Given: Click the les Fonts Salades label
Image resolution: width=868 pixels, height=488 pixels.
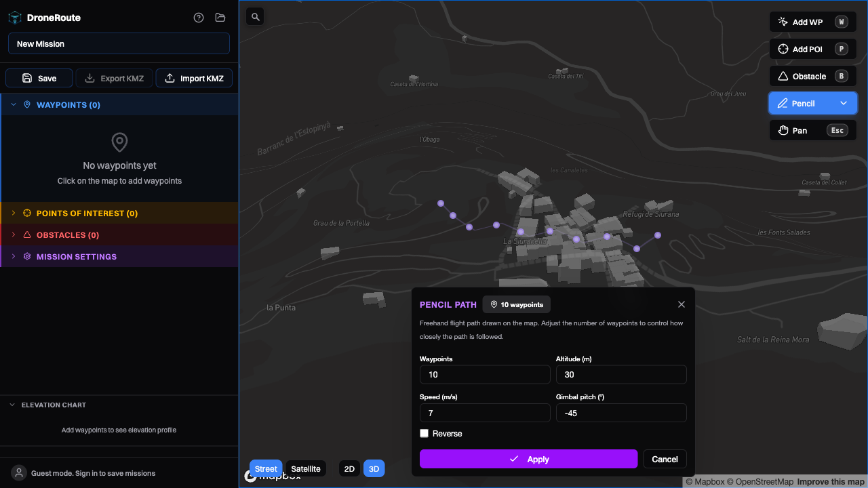Looking at the screenshot, I should tap(784, 232).
